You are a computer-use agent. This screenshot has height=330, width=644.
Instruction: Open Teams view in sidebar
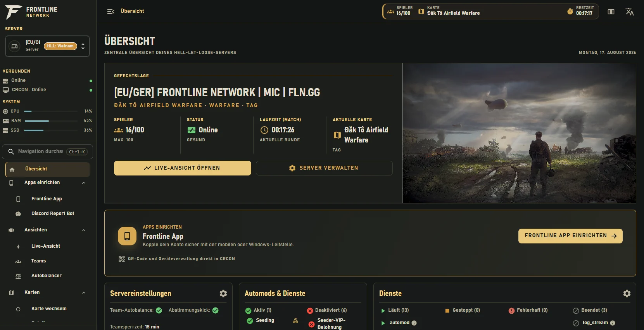point(38,261)
